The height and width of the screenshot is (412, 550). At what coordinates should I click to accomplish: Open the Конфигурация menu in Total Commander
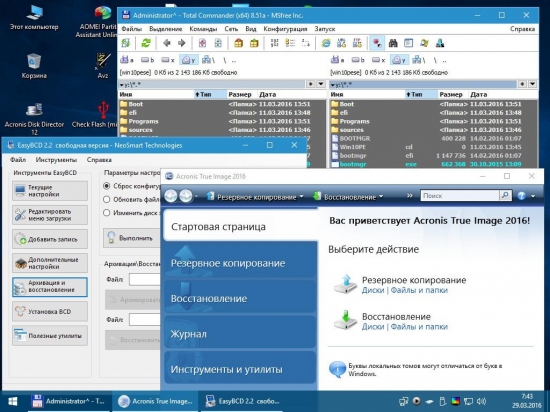pyautogui.click(x=285, y=29)
